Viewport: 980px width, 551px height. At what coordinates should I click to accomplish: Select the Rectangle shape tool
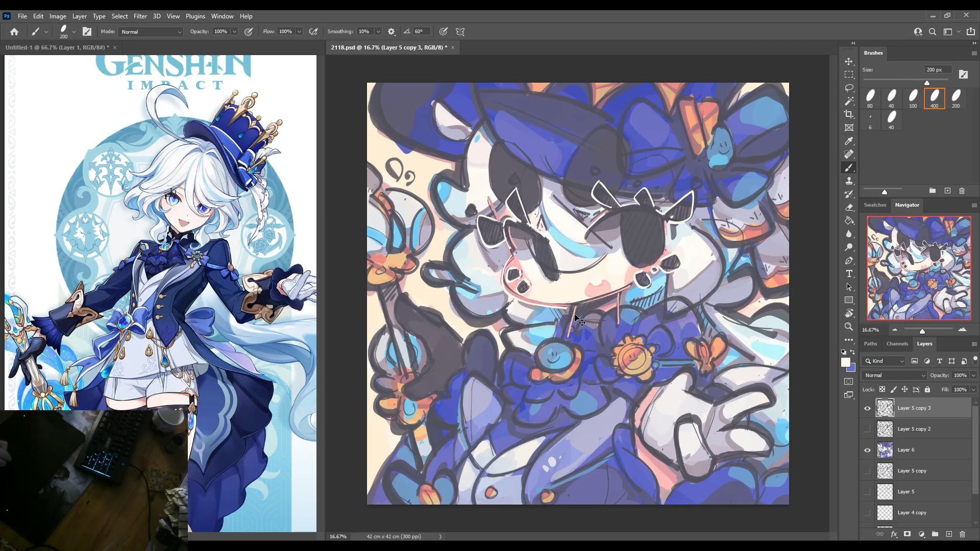pos(849,300)
